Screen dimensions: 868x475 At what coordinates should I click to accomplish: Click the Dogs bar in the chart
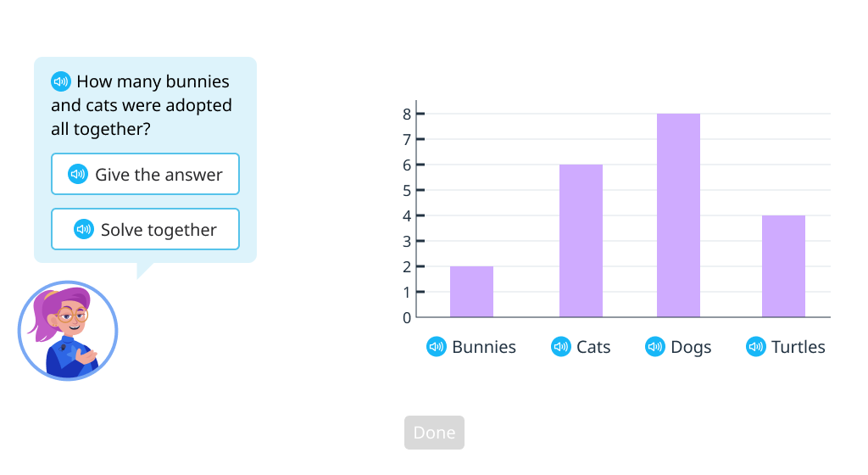(678, 215)
